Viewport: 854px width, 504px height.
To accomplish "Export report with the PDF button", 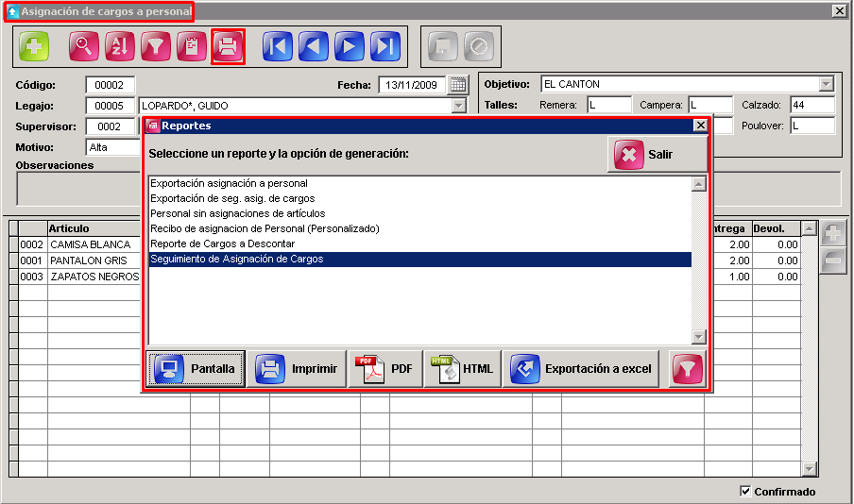I will click(385, 369).
